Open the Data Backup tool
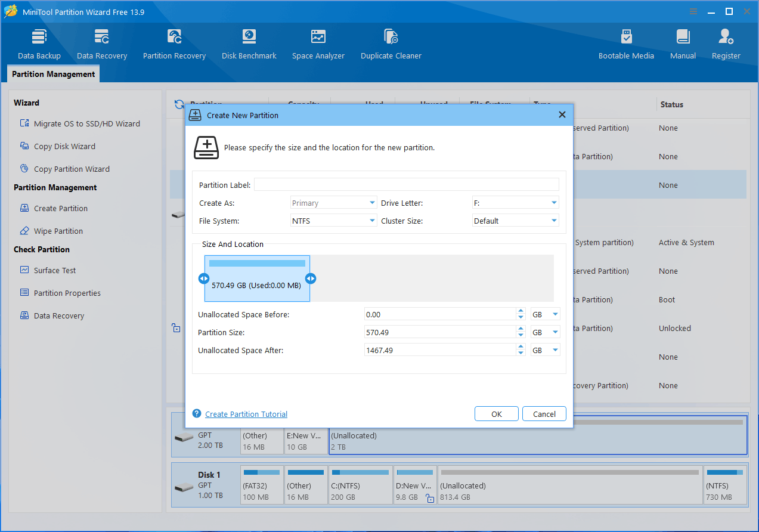 tap(39, 44)
